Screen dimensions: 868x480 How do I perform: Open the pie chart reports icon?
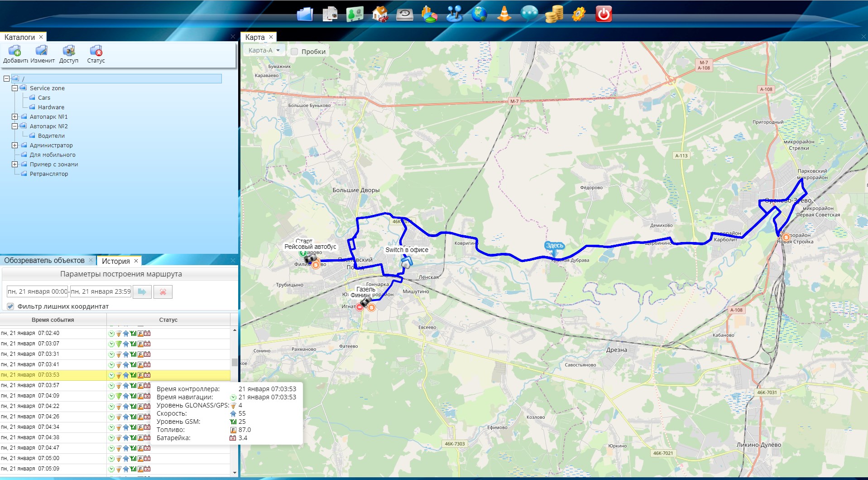(429, 14)
